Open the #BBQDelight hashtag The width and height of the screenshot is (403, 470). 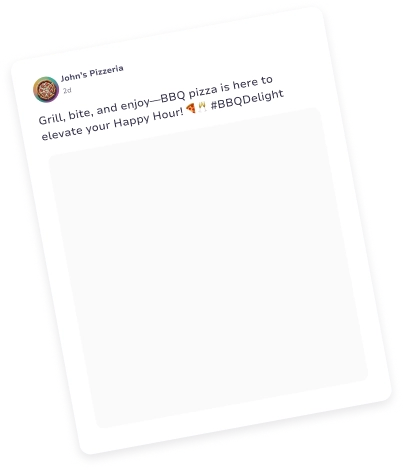tap(247, 99)
